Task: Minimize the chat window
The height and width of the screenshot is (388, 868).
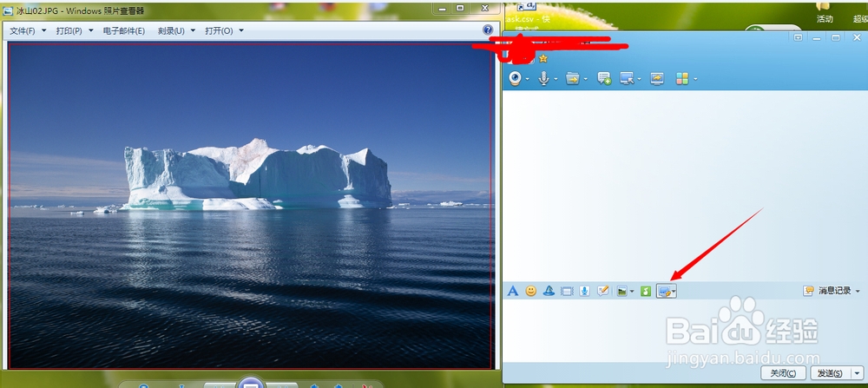Action: pos(817,37)
